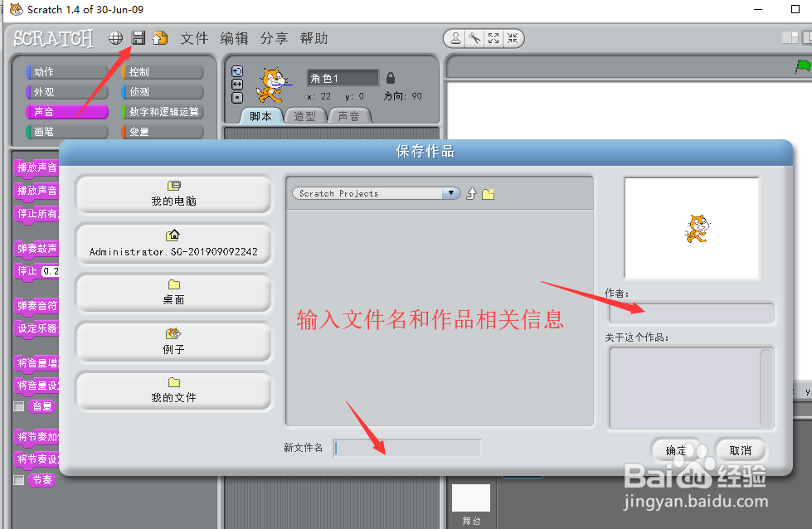812x529 pixels.
Task: Open the 分享 menu
Action: point(274,38)
